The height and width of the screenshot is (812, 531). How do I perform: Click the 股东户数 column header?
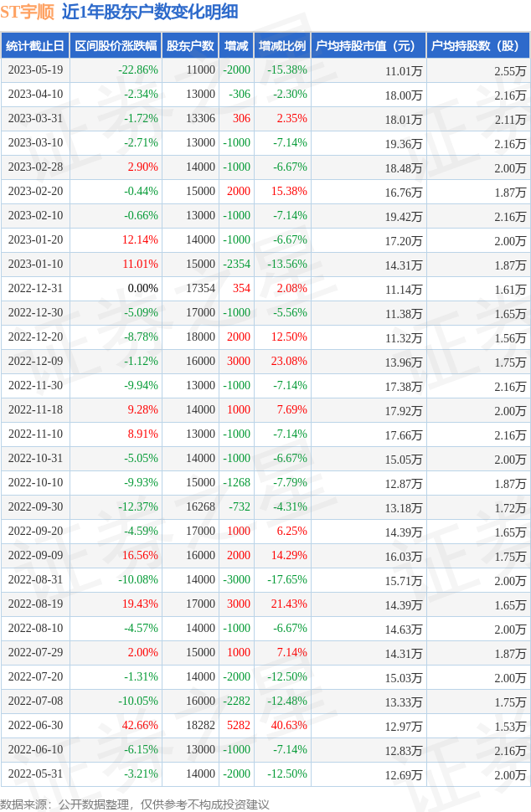point(190,46)
